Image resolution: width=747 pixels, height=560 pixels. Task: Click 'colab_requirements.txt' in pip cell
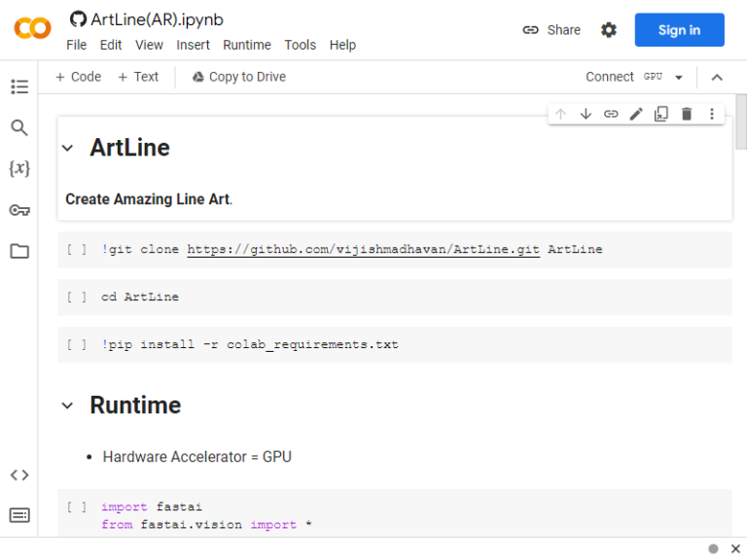click(x=312, y=344)
